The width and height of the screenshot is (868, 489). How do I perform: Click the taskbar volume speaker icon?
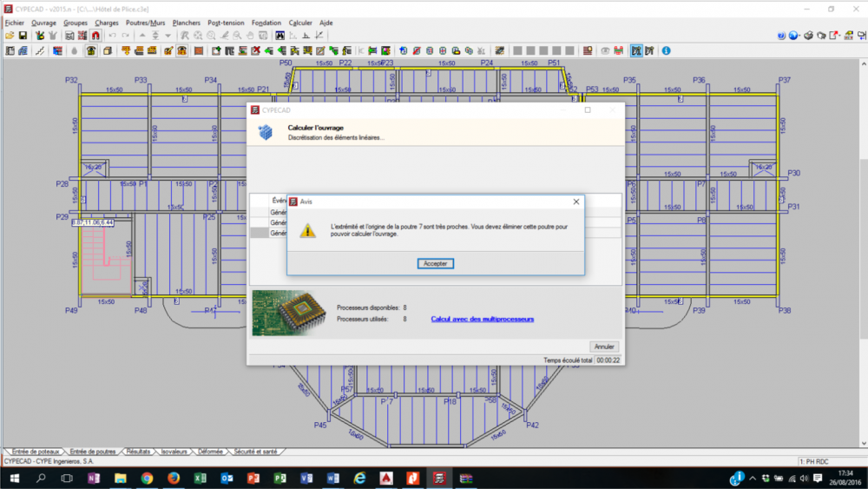(x=805, y=478)
